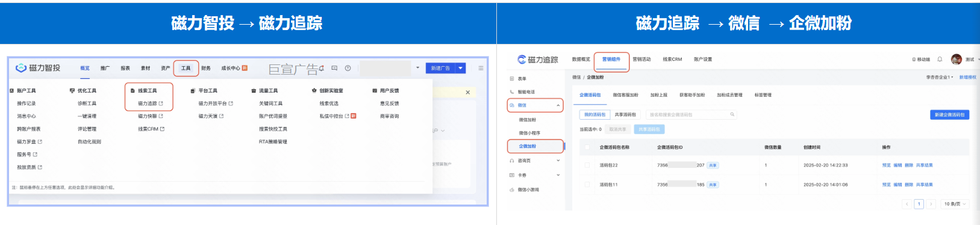The width and height of the screenshot is (980, 225).
Task: Switch to 共享活码包 toggle
Action: pos(625,114)
